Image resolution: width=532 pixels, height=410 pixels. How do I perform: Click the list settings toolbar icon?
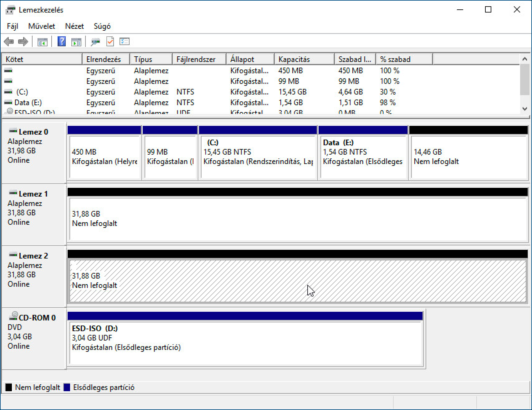(125, 41)
